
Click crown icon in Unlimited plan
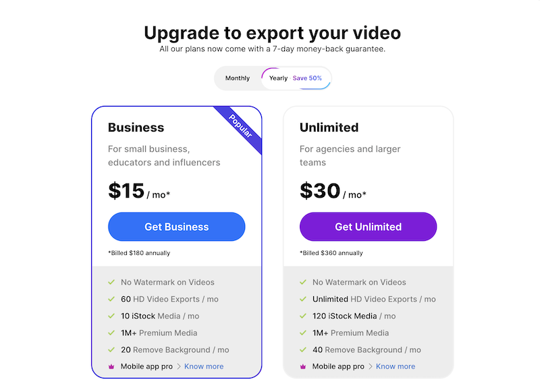(302, 366)
